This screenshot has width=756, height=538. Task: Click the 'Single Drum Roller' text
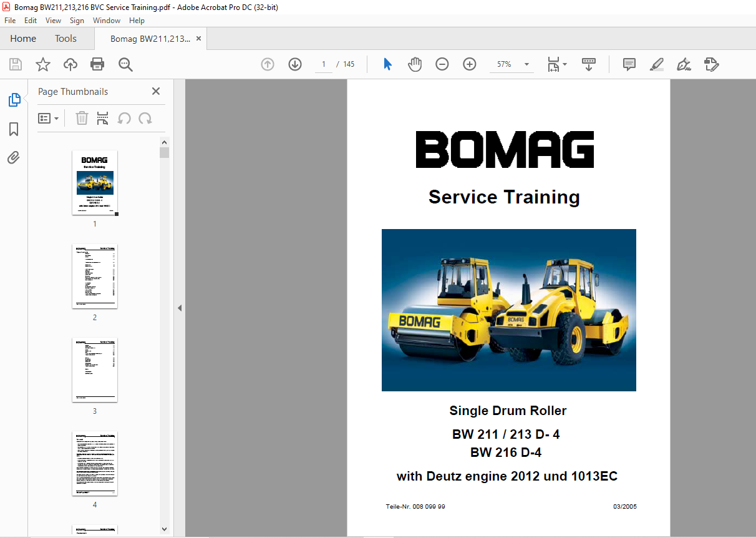click(x=508, y=411)
